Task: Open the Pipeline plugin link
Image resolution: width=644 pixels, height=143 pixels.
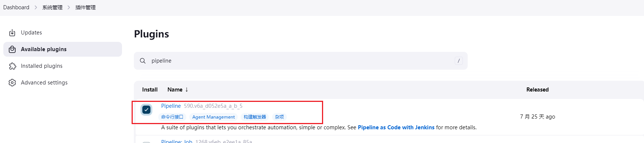Action: point(171,106)
